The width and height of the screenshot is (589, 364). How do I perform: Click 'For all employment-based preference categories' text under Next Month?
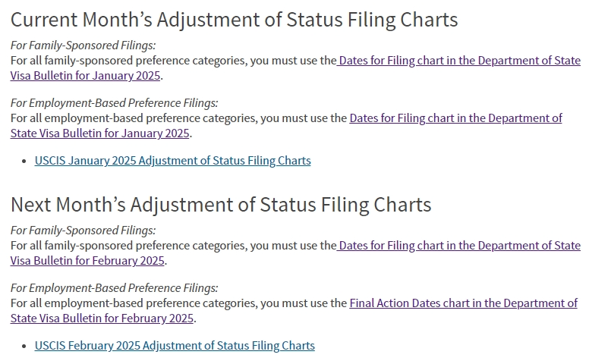pyautogui.click(x=134, y=303)
